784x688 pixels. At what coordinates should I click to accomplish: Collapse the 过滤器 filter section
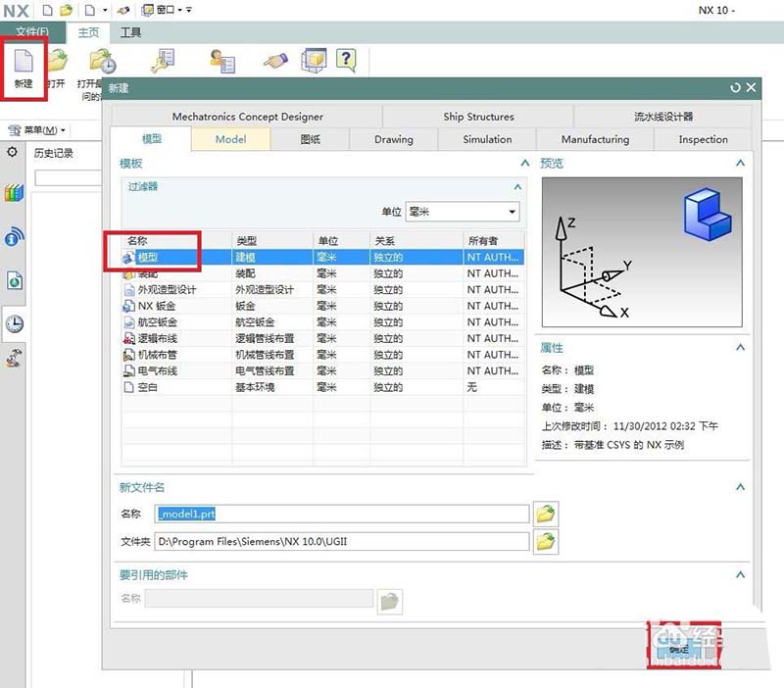pyautogui.click(x=517, y=186)
